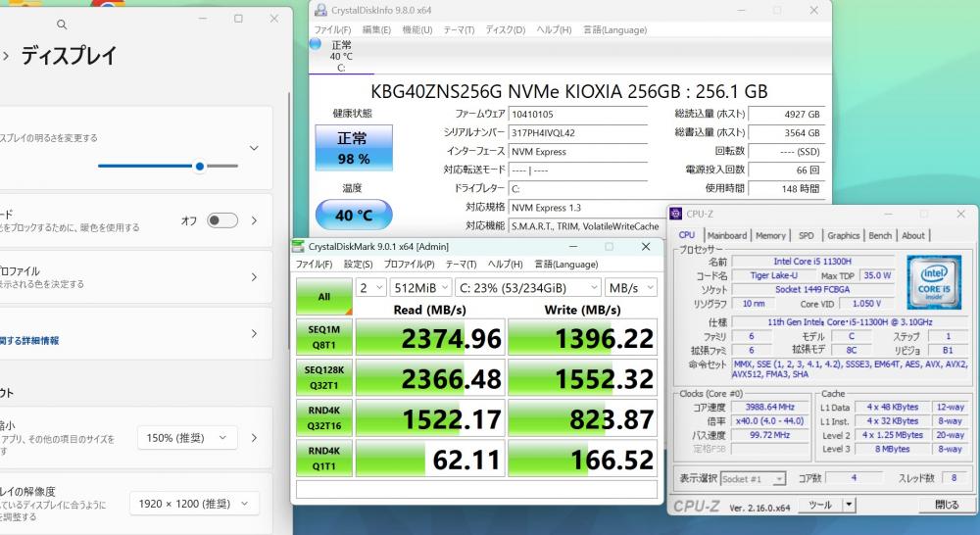Screen dimensions: 980x535
Task: Click the firmware field showing 10410105
Action: coord(577,115)
